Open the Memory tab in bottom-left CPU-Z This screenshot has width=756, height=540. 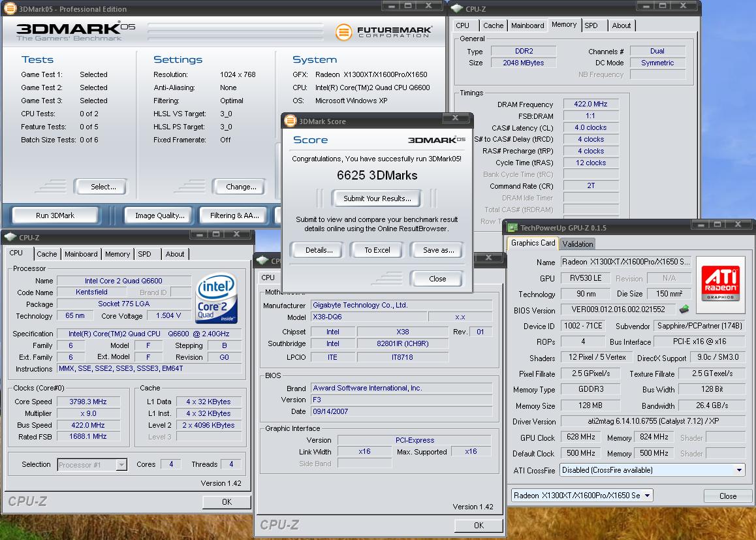(117, 254)
